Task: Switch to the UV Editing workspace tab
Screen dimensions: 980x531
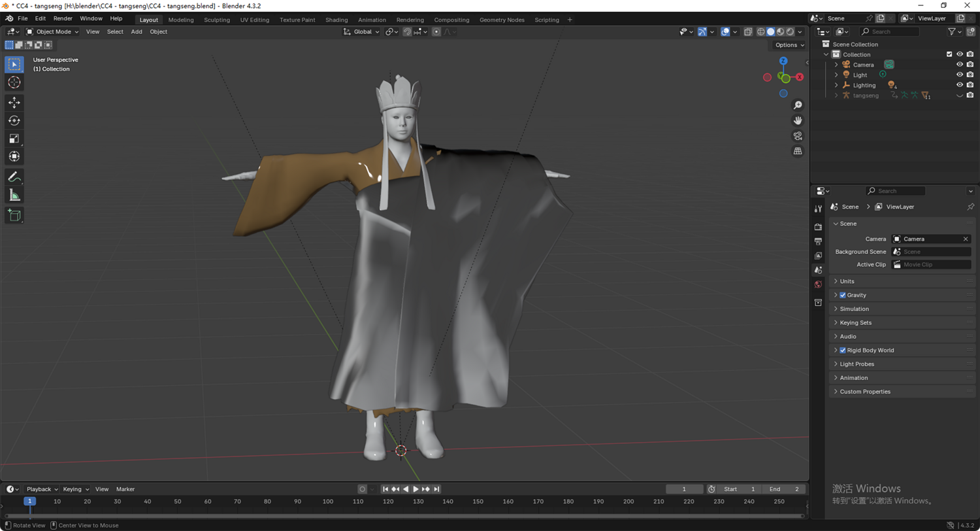Action: 255,20
